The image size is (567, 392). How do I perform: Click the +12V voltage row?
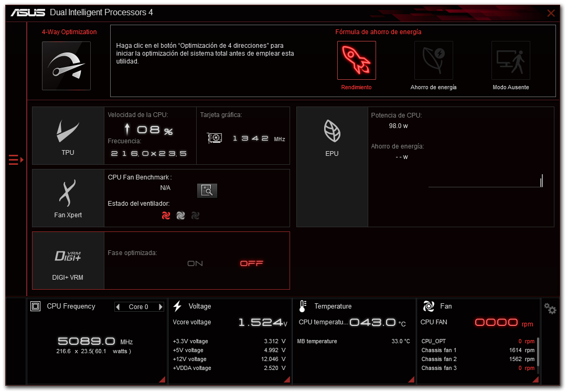point(229,359)
